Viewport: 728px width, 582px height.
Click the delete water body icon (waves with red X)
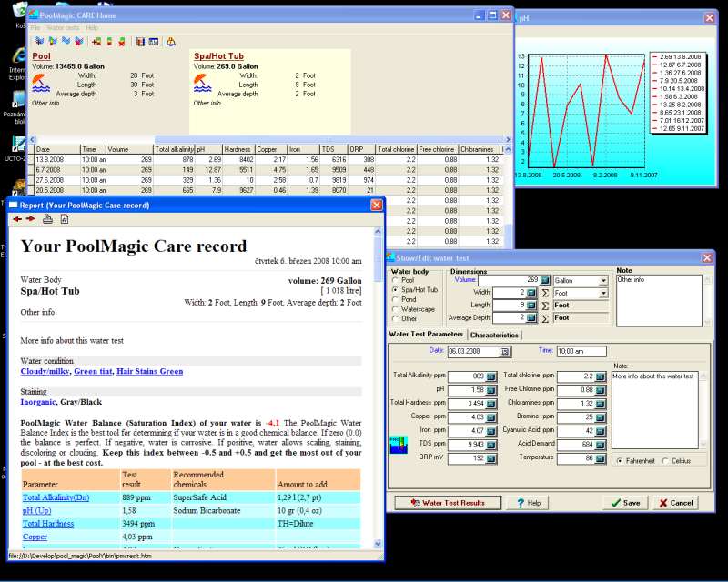tap(79, 42)
